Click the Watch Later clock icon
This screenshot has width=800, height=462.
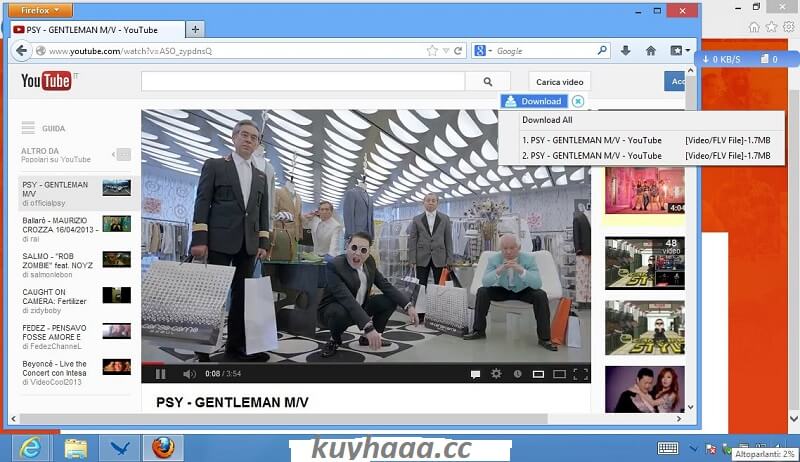[x=517, y=374]
